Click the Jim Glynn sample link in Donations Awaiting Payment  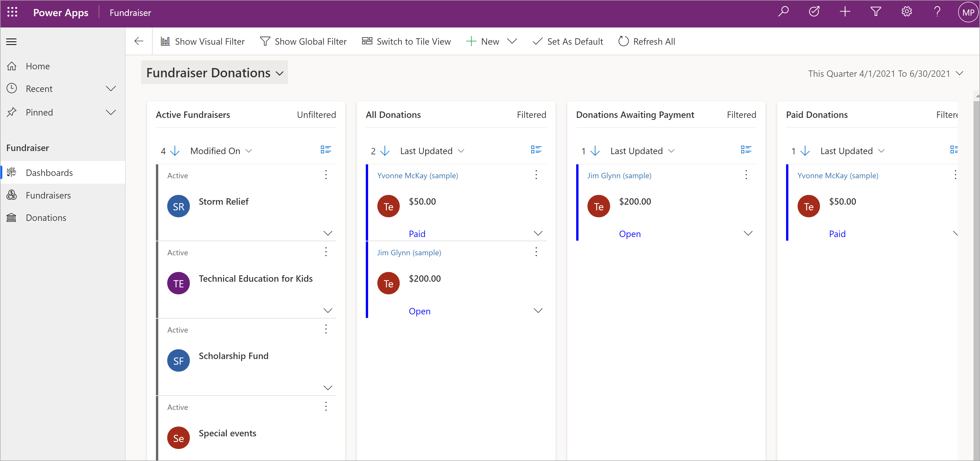click(618, 175)
